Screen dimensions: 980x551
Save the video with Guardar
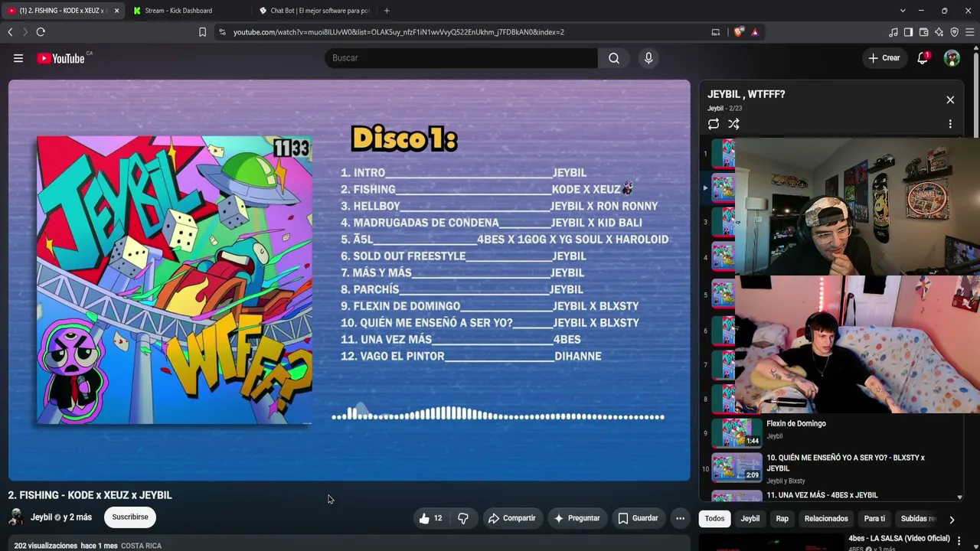click(x=638, y=518)
